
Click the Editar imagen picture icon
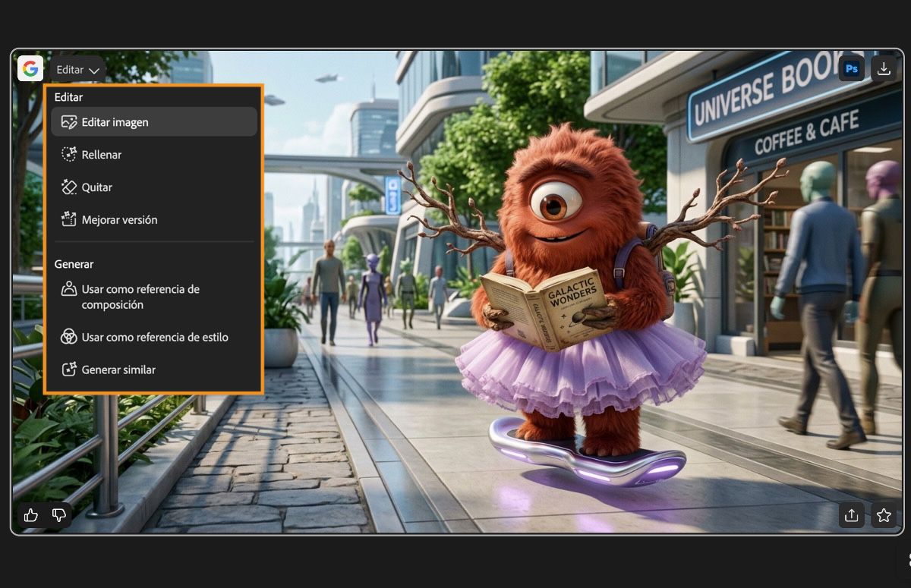pyautogui.click(x=69, y=122)
